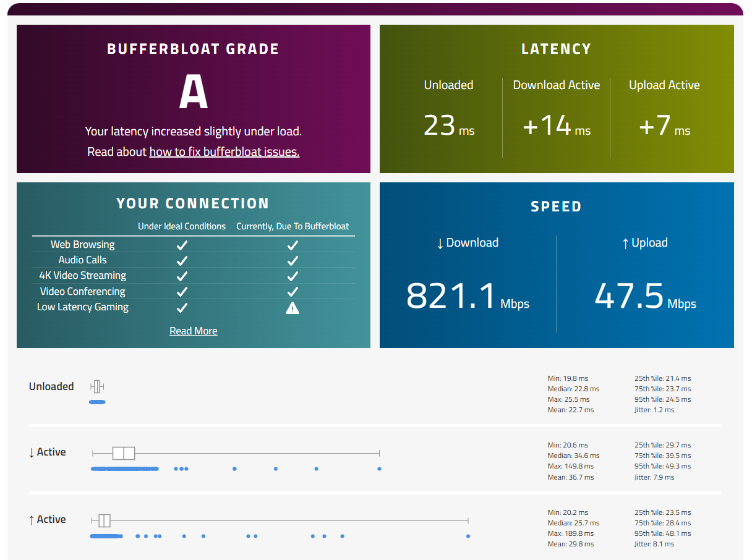This screenshot has height=560, width=752.
Task: Select the bufferbloat grade letter A
Action: click(x=194, y=91)
